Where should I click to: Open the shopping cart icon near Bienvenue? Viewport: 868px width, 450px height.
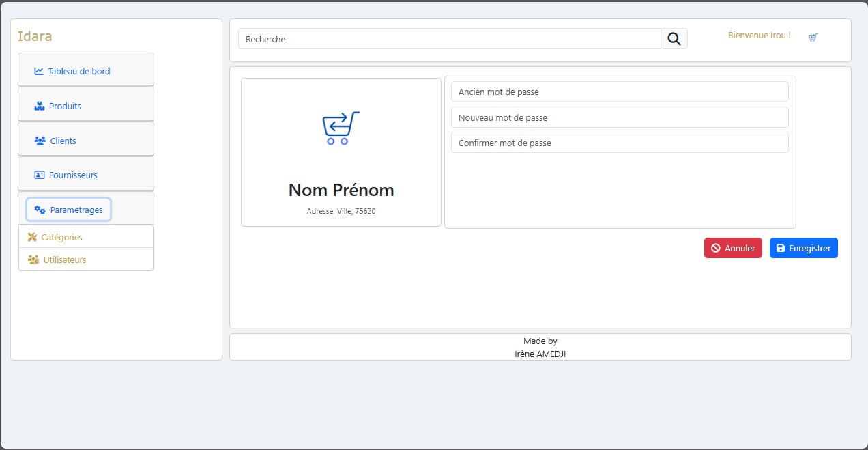813,38
